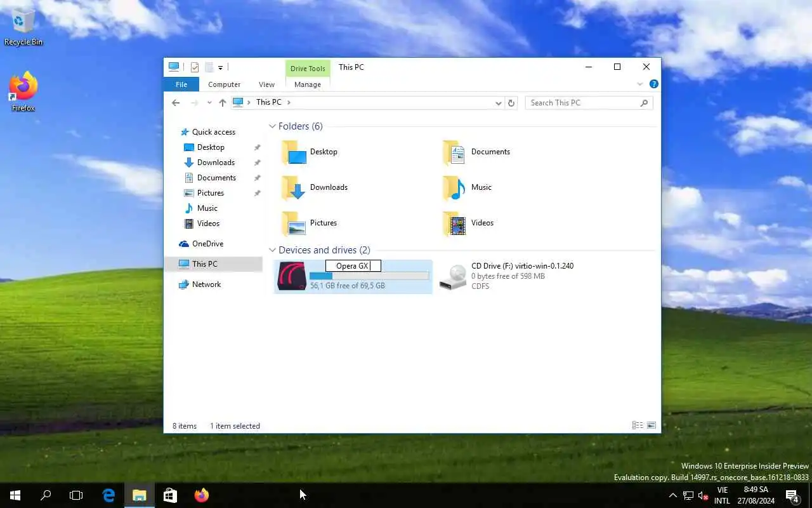Open Desktop in the navigation pane
812x508 pixels.
(x=211, y=147)
